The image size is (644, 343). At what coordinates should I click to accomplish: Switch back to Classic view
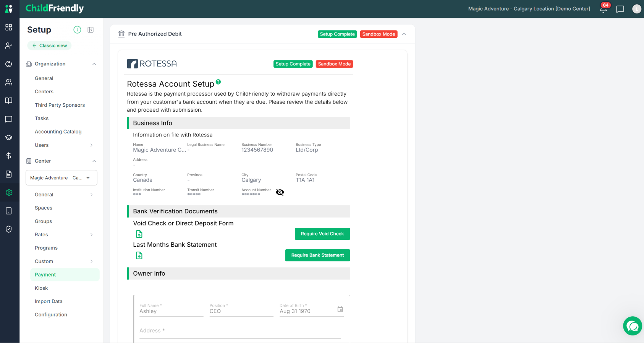[49, 46]
